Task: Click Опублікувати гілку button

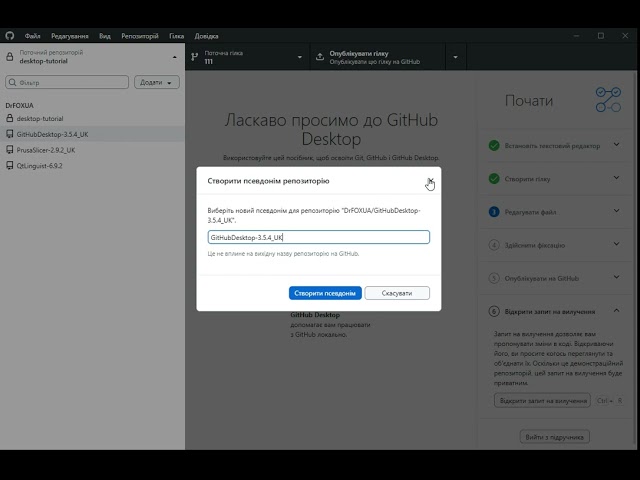Action: point(378,57)
